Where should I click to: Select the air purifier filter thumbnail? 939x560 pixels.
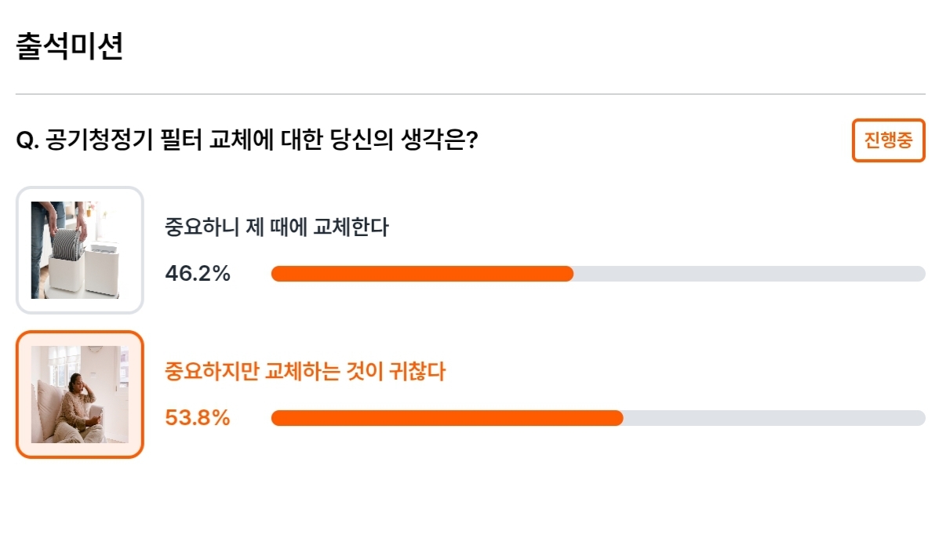click(80, 249)
